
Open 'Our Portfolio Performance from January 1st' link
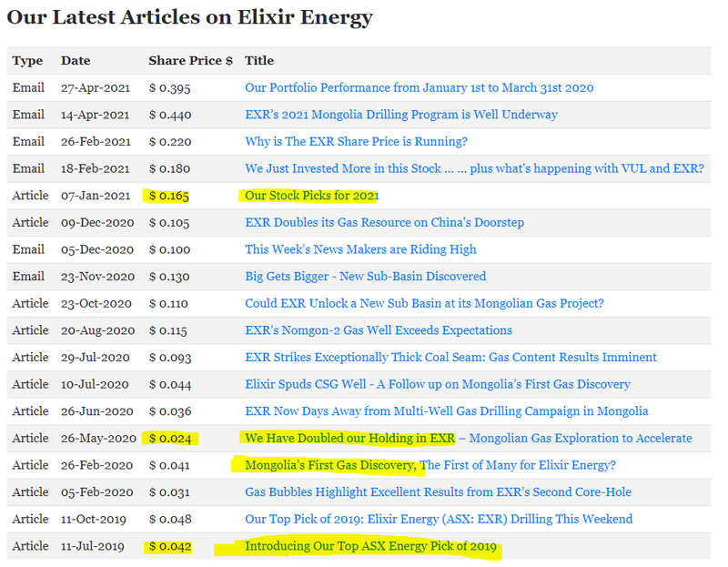coord(420,87)
